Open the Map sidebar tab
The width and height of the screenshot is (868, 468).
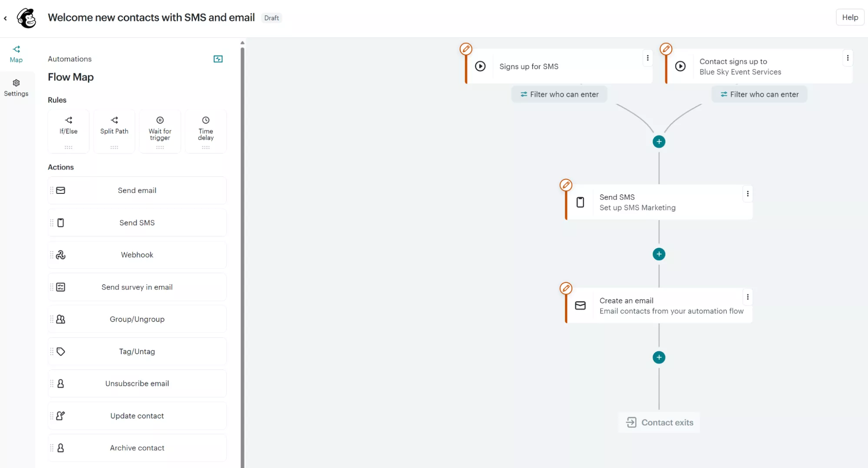[16, 54]
